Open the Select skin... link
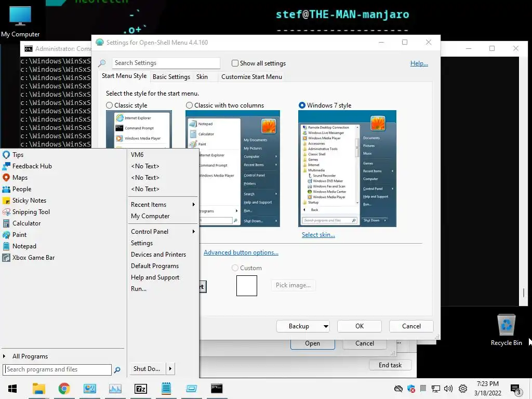Screen dimensions: 532x399 pos(318,235)
